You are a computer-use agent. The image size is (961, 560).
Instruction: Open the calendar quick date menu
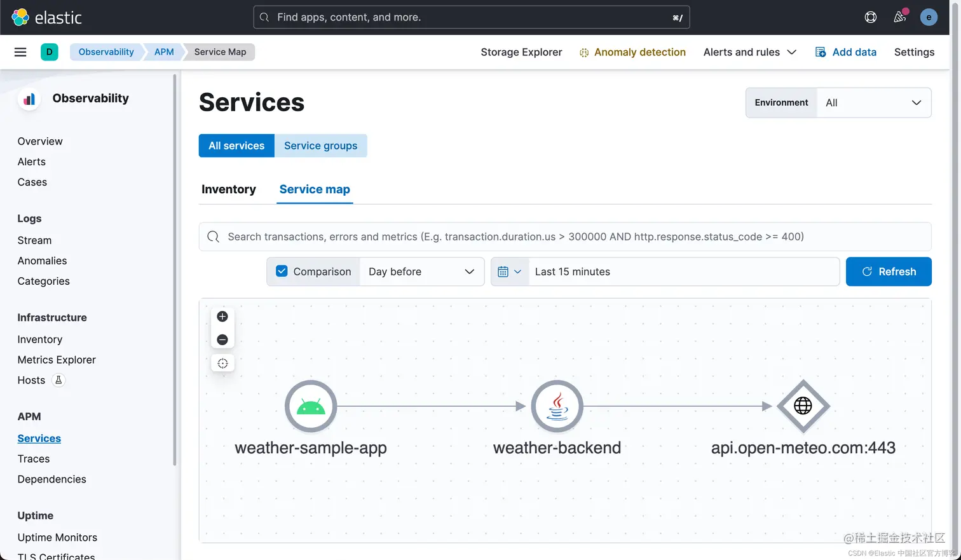[509, 271]
